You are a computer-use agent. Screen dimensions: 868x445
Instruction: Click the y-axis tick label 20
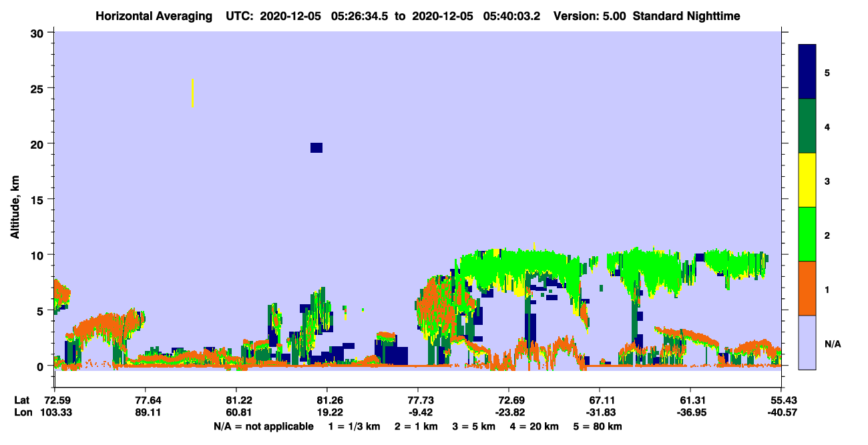pyautogui.click(x=39, y=143)
